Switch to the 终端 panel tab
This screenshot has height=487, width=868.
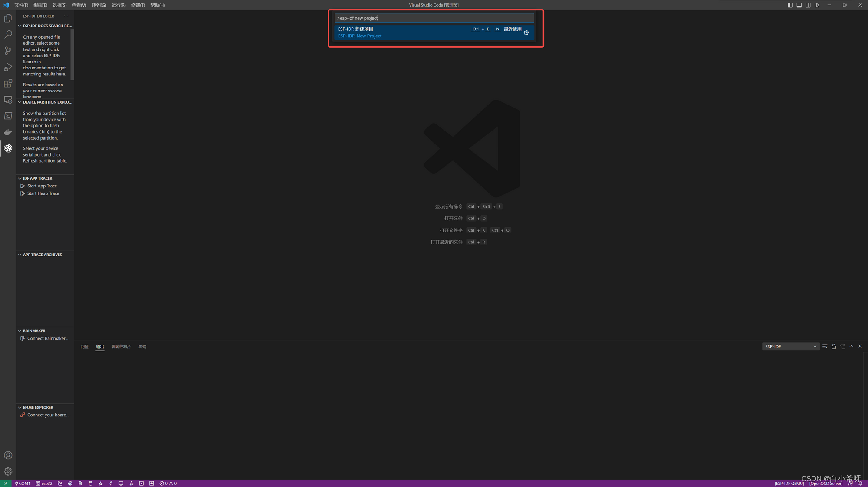(142, 346)
